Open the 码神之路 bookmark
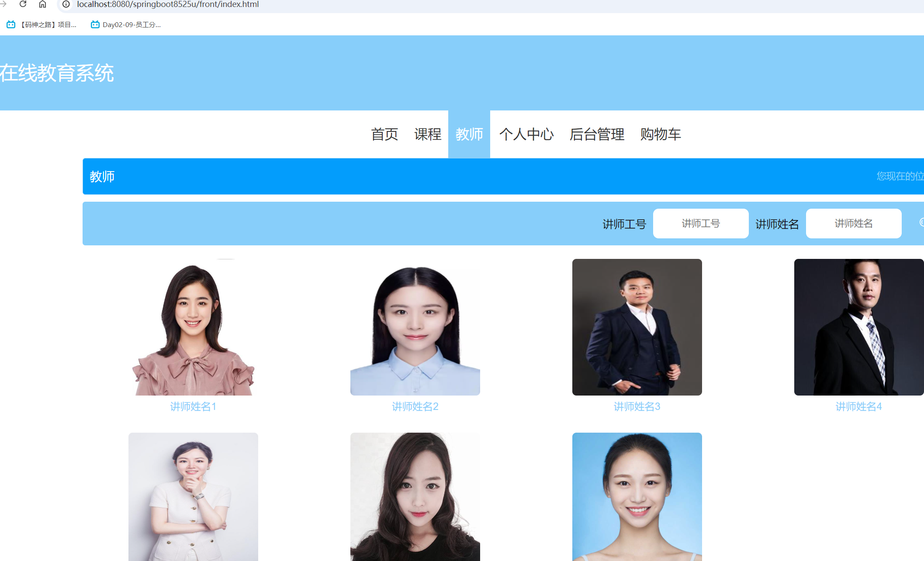The width and height of the screenshot is (924, 561). (x=42, y=25)
